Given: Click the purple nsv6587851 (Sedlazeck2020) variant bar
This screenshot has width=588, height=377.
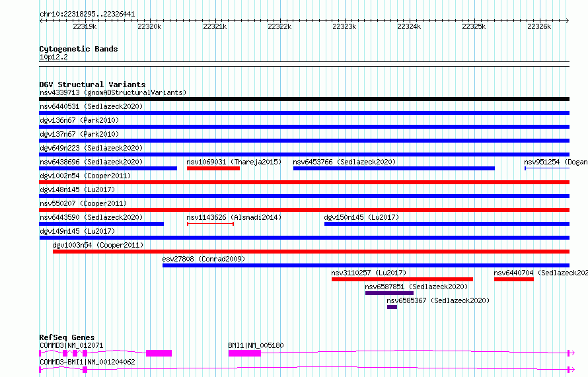Looking at the screenshot, I should (389, 293).
